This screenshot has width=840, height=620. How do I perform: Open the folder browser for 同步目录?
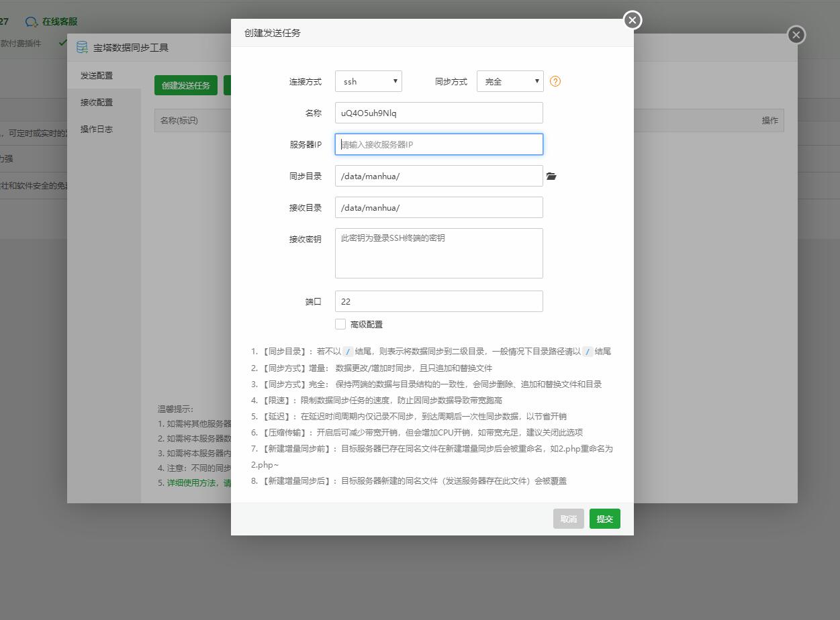click(552, 176)
